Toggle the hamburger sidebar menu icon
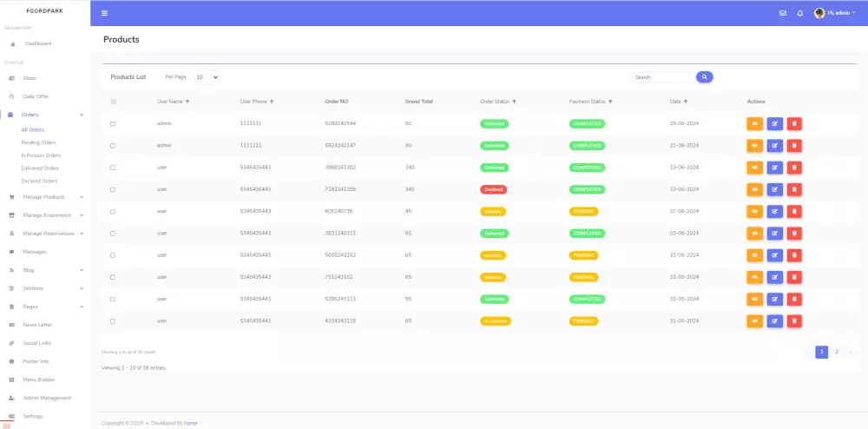The image size is (868, 429). click(105, 13)
